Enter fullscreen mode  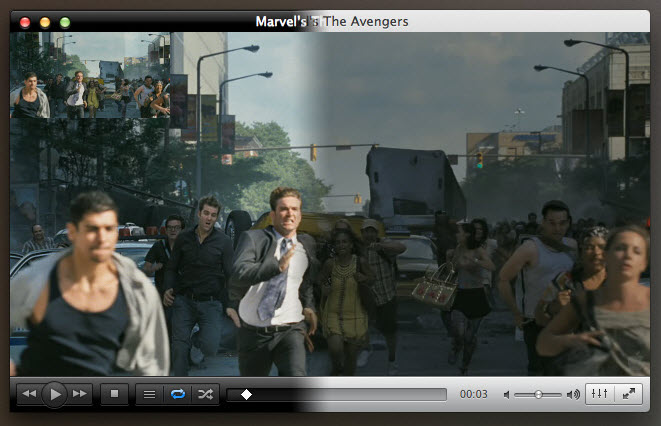[629, 394]
